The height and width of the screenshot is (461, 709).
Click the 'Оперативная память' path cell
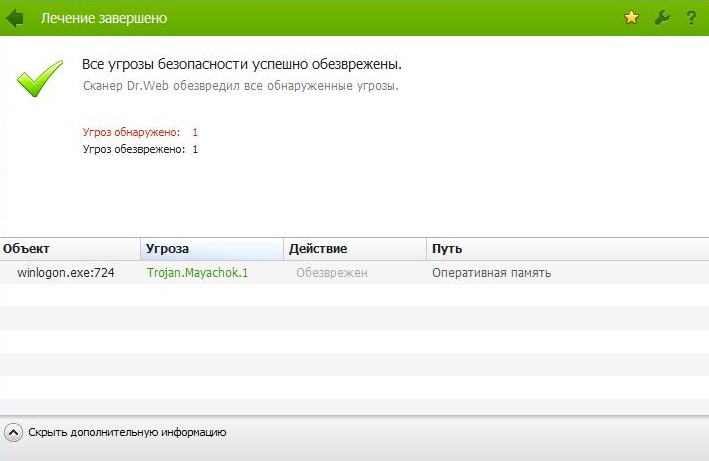pyautogui.click(x=491, y=273)
